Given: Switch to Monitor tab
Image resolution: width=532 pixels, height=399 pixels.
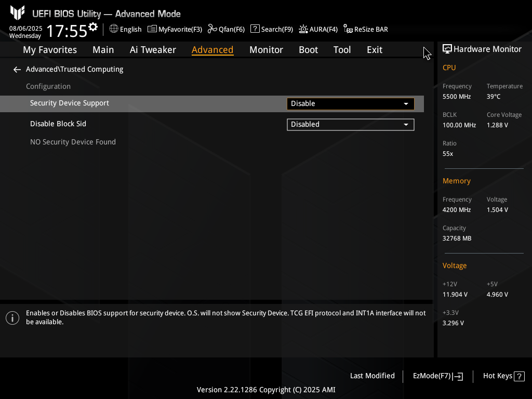Looking at the screenshot, I should coord(266,50).
